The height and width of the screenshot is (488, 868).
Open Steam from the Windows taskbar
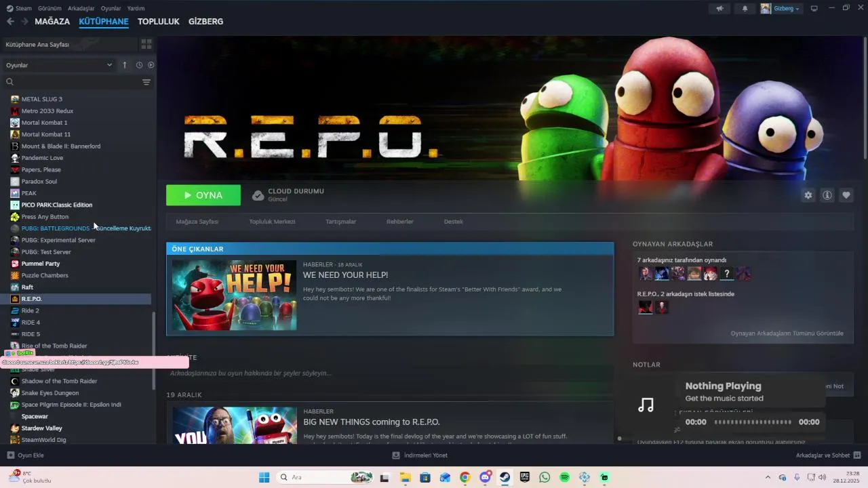tap(505, 477)
